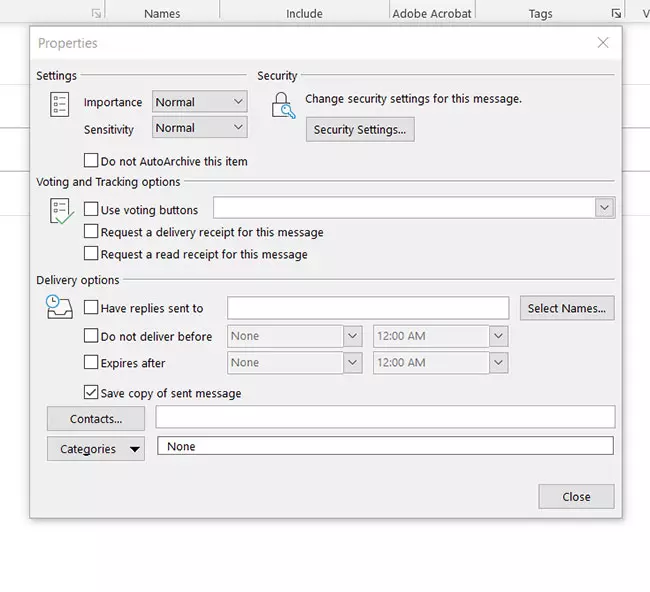Click the Select Names button
This screenshot has width=650, height=592.
(566, 308)
